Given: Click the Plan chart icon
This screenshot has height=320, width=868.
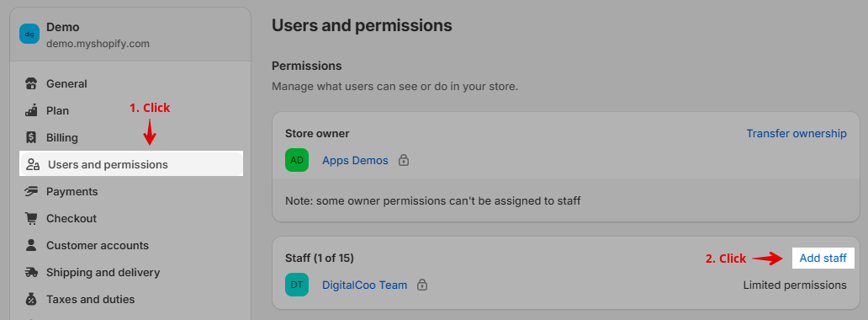Looking at the screenshot, I should [32, 110].
